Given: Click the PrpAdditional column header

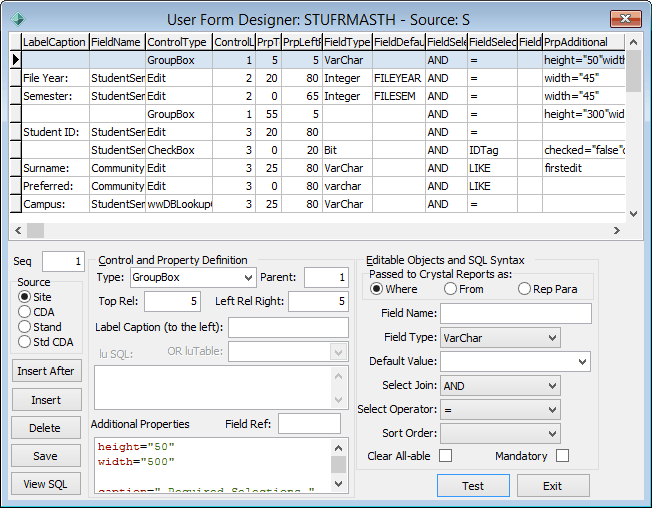Looking at the screenshot, I should [583, 42].
